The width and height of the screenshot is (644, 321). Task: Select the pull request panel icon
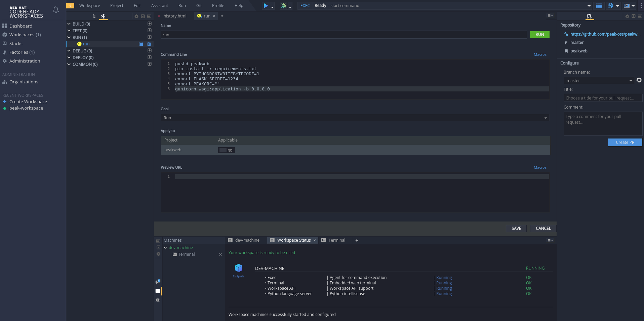click(x=589, y=16)
